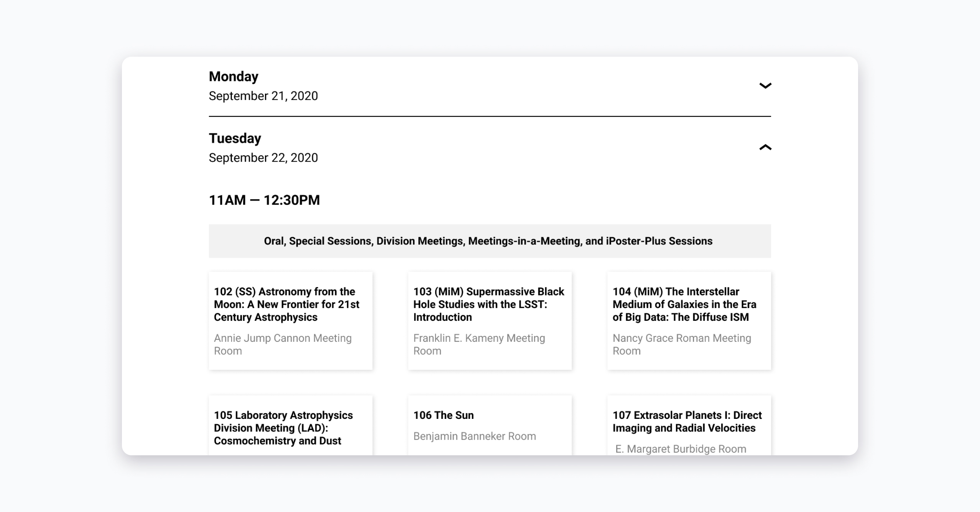This screenshot has width=980, height=512.
Task: Click the September 21, 2020 date
Action: 263,96
